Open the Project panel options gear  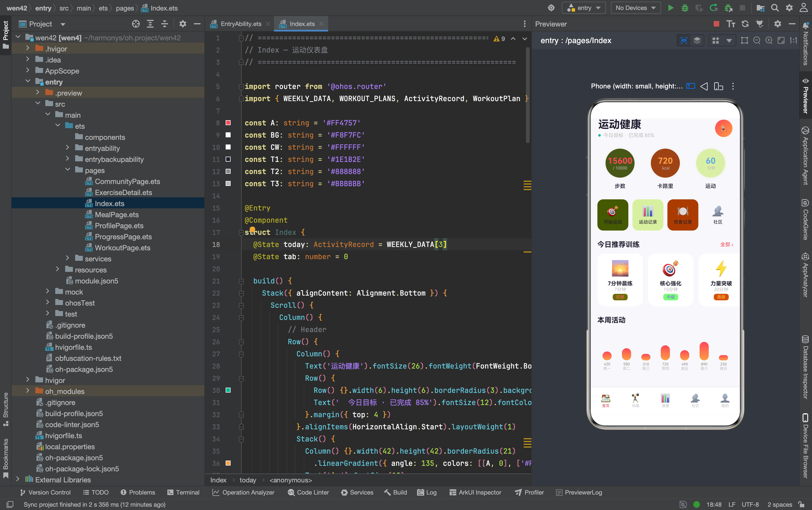tap(183, 24)
